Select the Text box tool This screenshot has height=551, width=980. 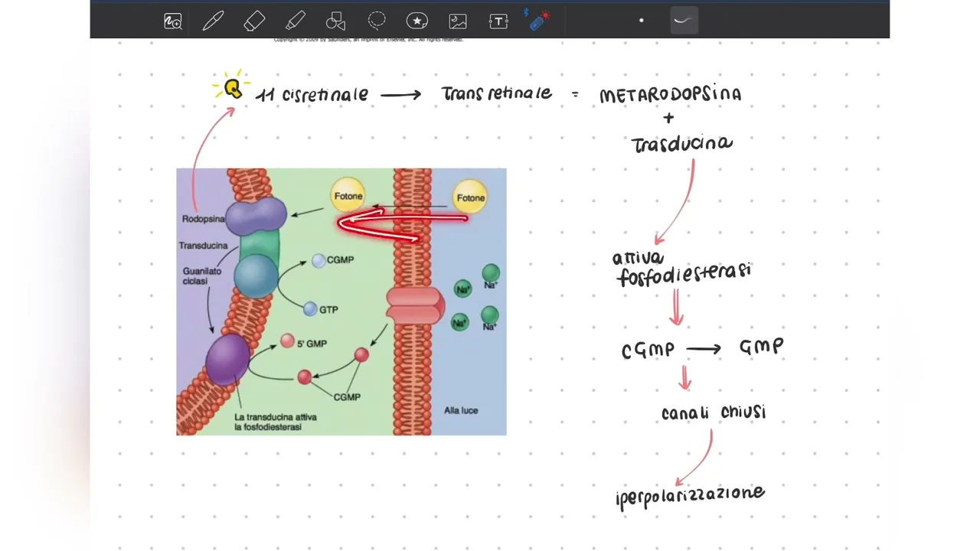tap(498, 21)
